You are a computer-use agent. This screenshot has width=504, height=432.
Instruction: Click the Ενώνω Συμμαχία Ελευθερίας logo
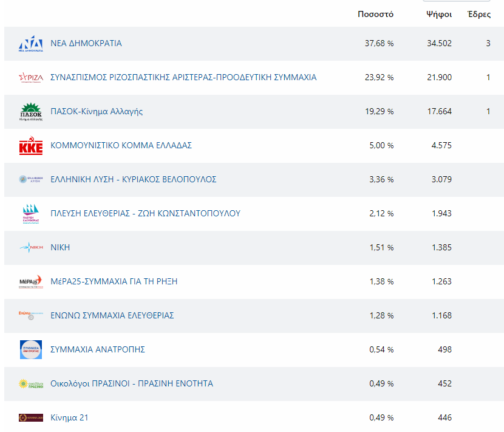(x=31, y=315)
